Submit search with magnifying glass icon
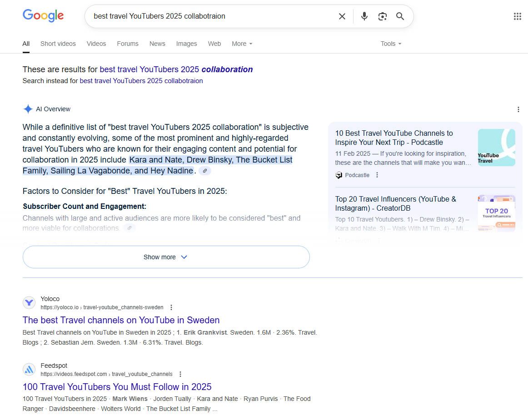 [400, 16]
